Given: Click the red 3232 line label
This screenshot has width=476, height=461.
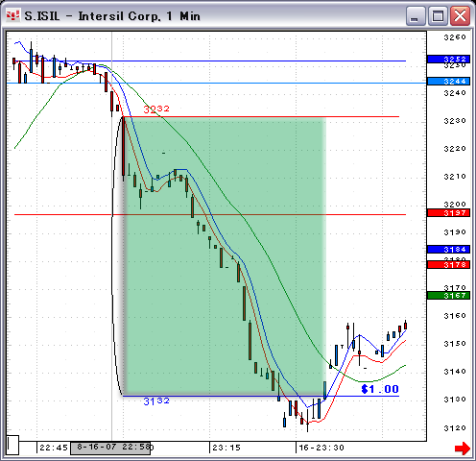Looking at the screenshot, I should 156,109.
